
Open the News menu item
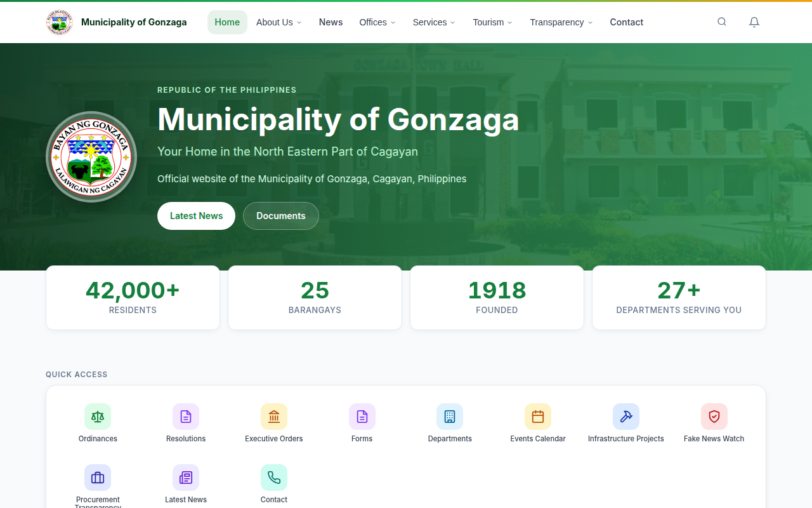coord(331,22)
